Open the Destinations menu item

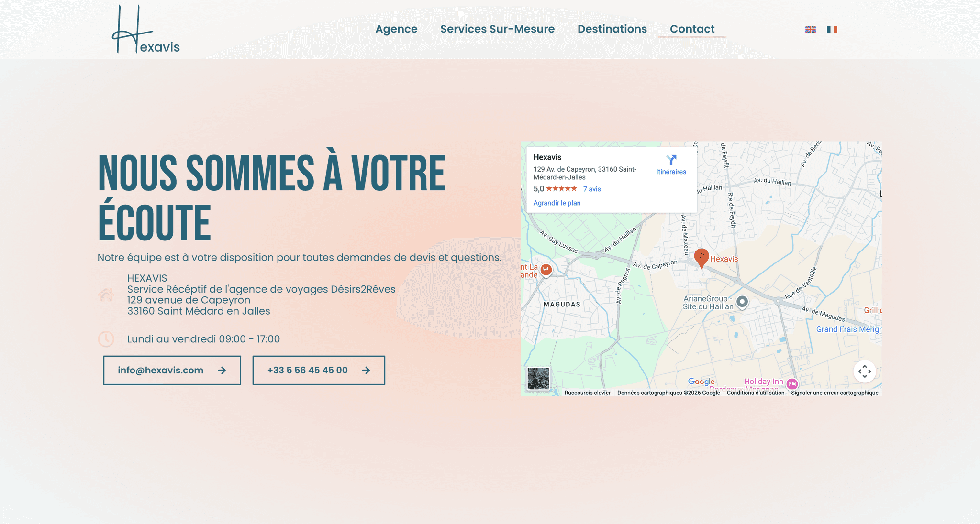pyautogui.click(x=612, y=29)
